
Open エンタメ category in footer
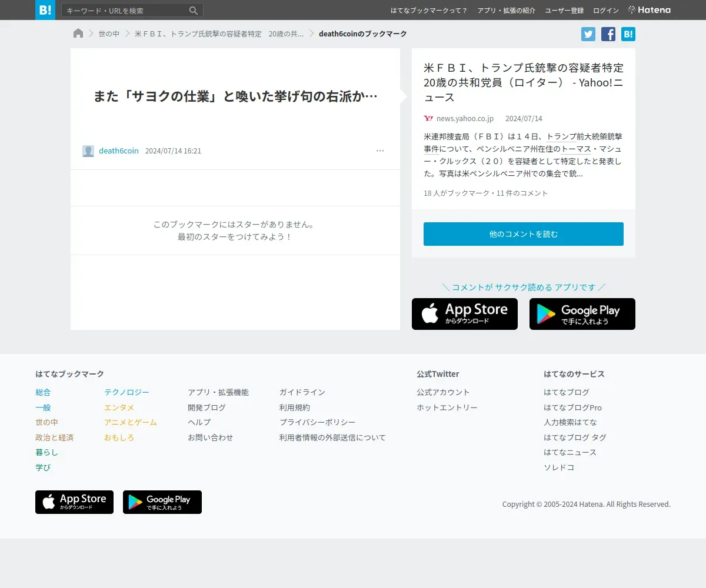[119, 407]
